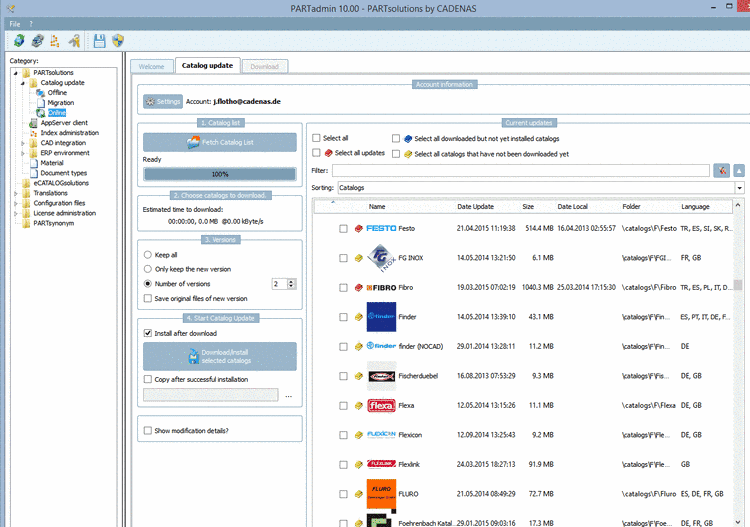Click the blue Finder logo thumbnail

381,317
